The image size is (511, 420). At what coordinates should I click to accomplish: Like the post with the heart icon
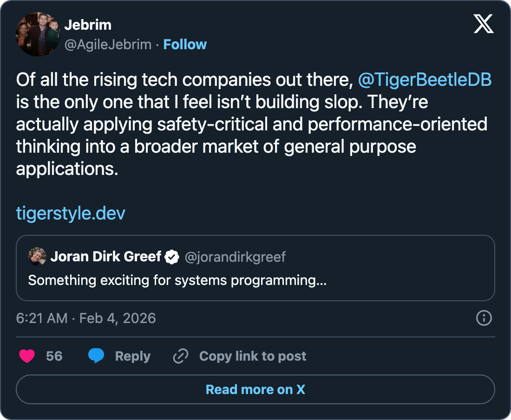point(27,356)
